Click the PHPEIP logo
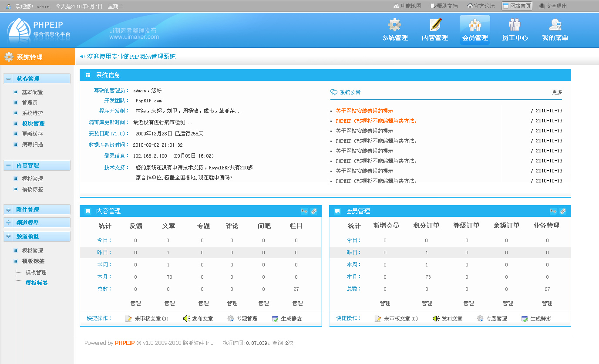The height and width of the screenshot is (364, 599). click(x=38, y=30)
